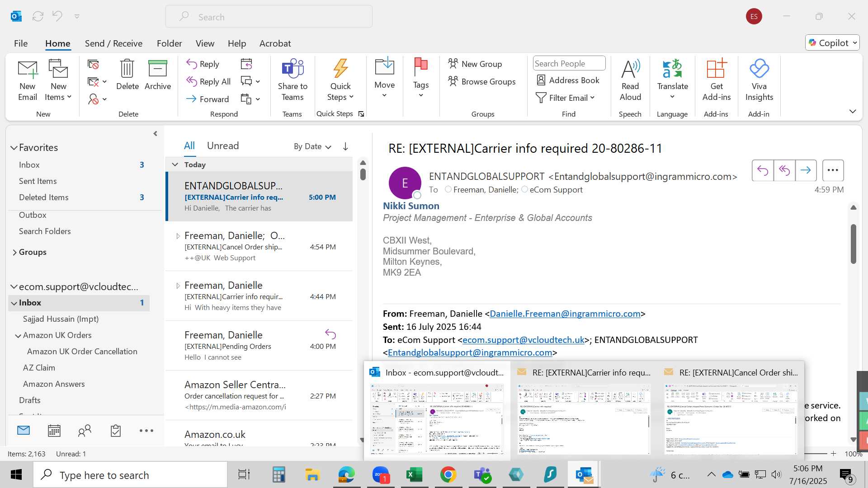
Task: Open the navigation More options dots
Action: [146, 431]
